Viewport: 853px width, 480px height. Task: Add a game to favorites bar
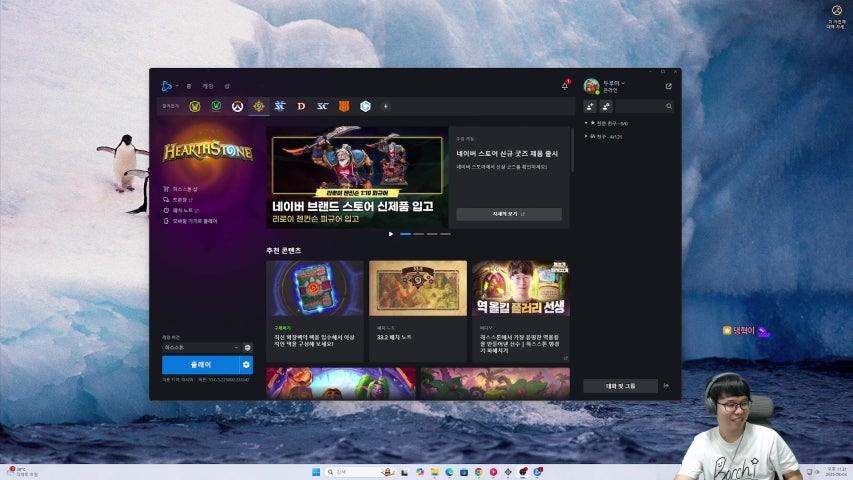(386, 106)
